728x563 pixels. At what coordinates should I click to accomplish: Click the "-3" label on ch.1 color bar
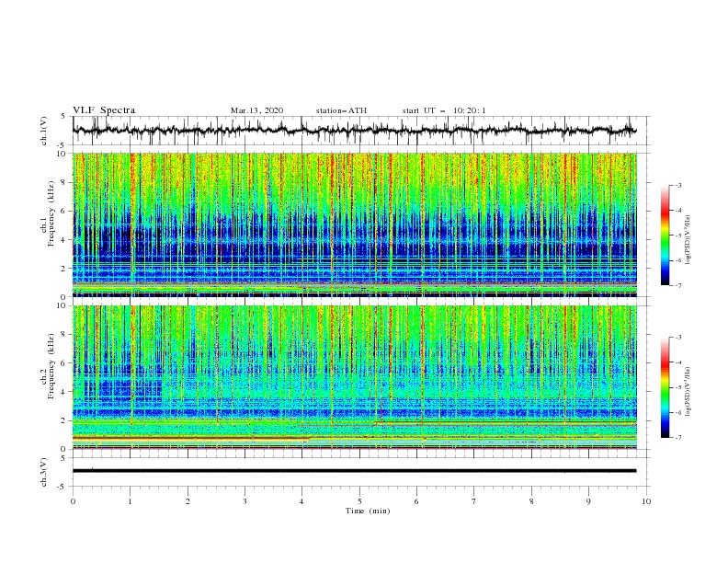pos(678,185)
